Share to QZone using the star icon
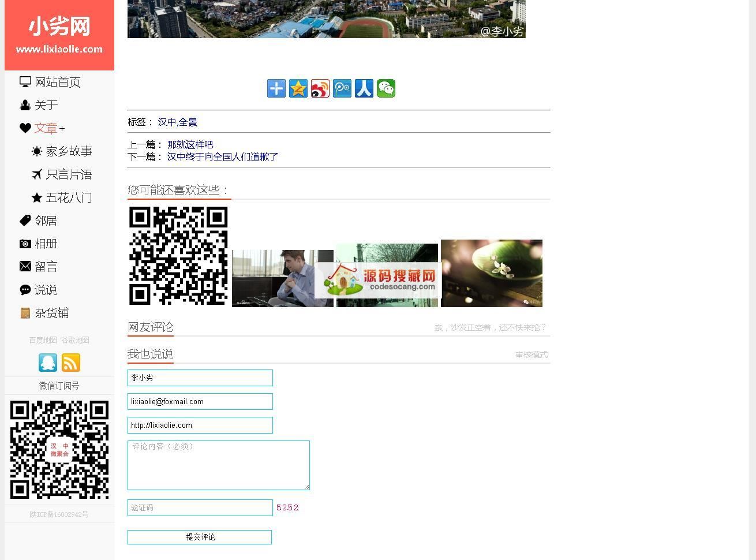Screen dimensions: 756x560 [x=298, y=88]
